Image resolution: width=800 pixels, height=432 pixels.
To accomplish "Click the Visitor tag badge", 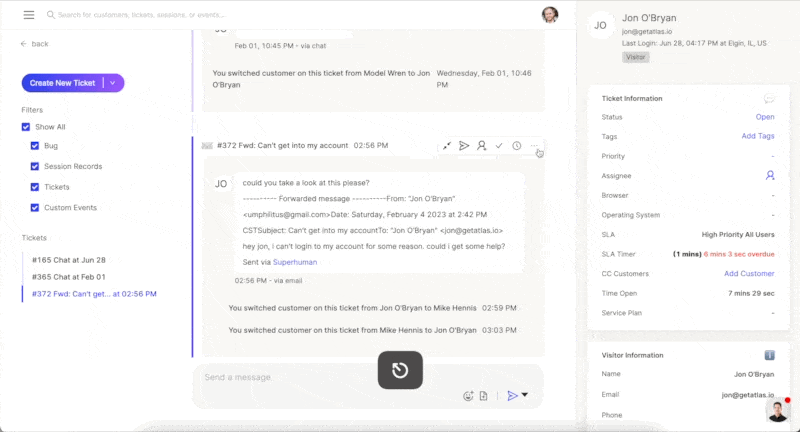I will tap(635, 57).
